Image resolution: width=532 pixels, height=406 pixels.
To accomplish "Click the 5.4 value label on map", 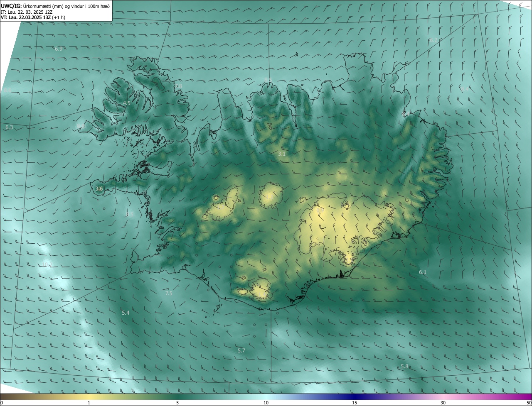I will coord(126,313).
